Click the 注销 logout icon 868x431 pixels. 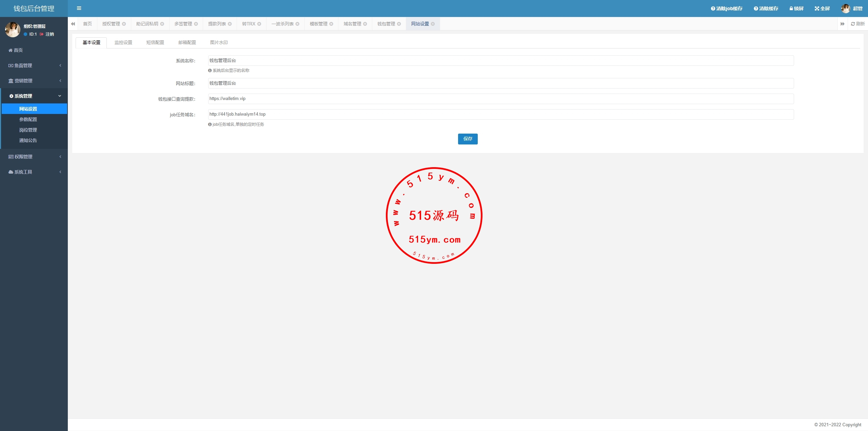click(42, 34)
